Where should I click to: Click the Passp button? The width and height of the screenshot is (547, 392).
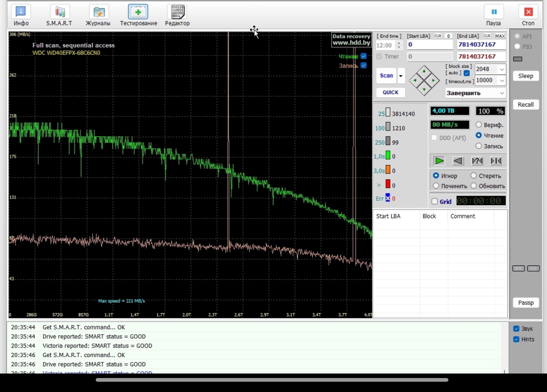526,303
